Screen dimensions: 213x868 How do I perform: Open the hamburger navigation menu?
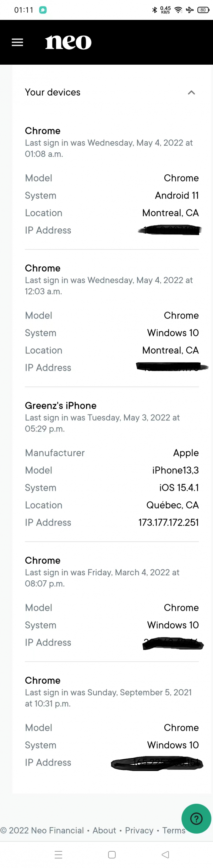pos(17,43)
